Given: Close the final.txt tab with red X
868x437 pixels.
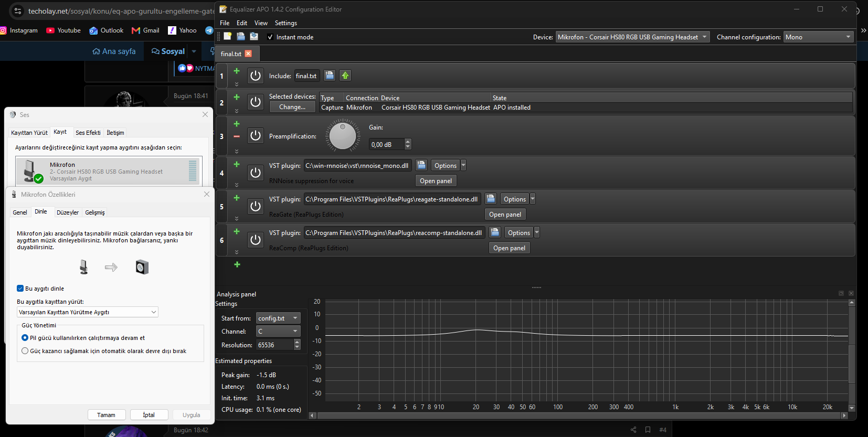Looking at the screenshot, I should (248, 54).
